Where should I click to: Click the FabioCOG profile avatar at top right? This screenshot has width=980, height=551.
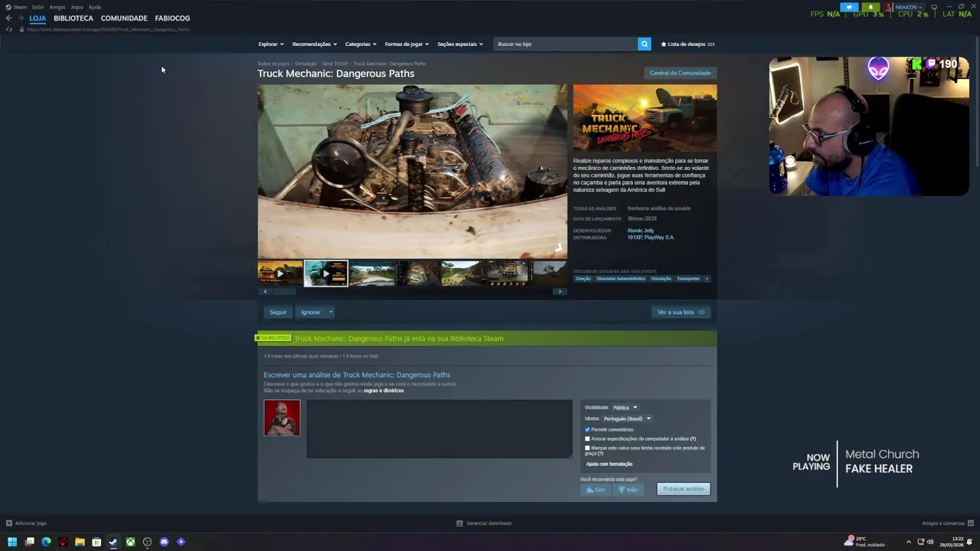(x=889, y=7)
